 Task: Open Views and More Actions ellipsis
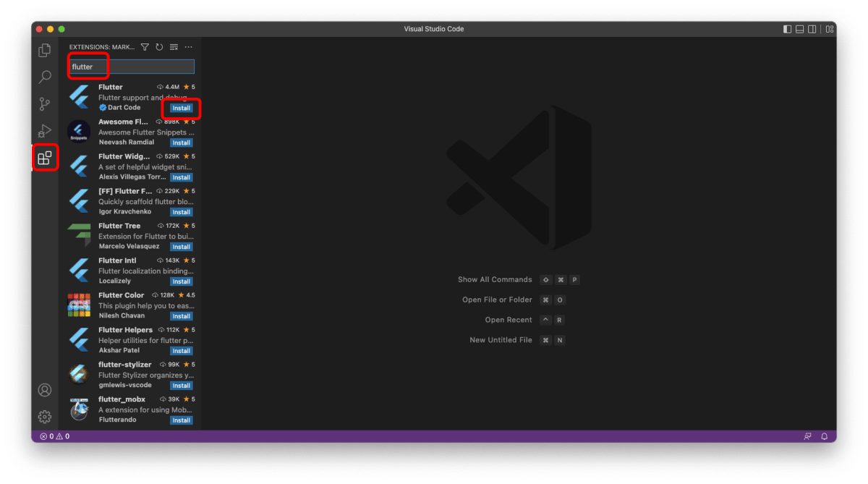pyautogui.click(x=189, y=47)
